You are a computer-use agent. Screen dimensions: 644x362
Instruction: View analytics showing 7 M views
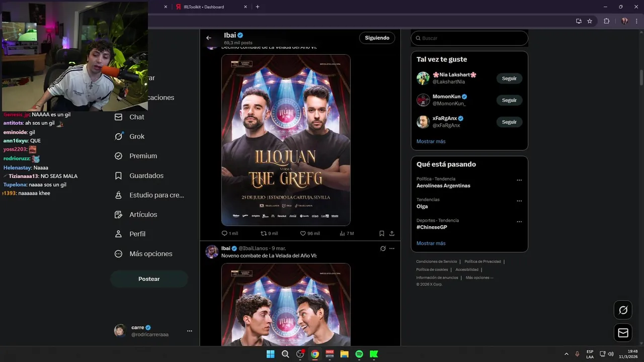coord(347,233)
